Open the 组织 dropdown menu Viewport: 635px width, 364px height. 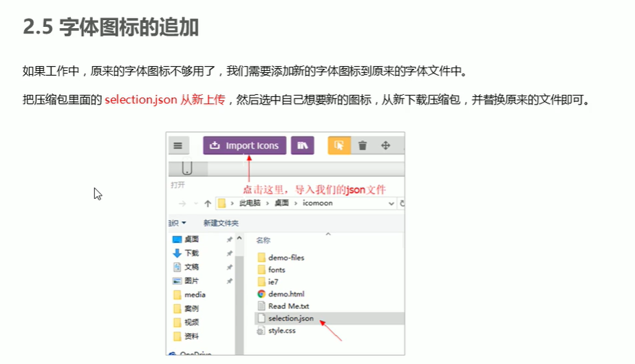click(x=177, y=223)
